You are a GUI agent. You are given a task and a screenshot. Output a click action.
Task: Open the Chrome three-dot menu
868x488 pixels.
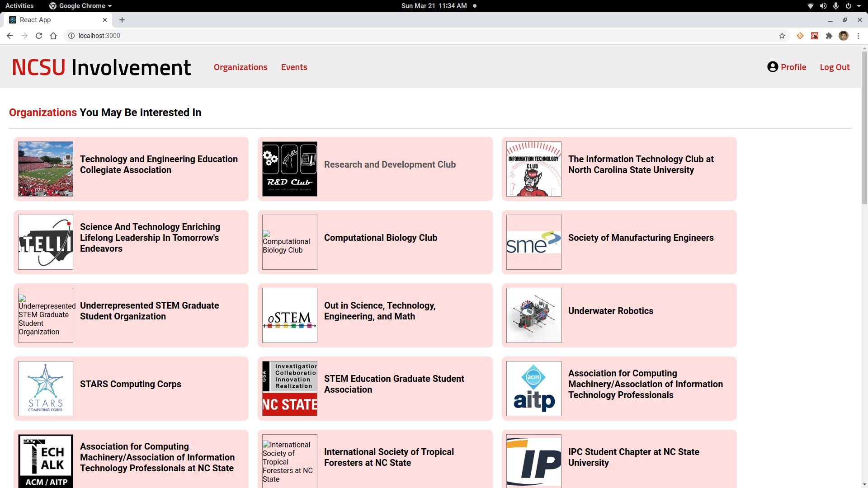tap(858, 36)
